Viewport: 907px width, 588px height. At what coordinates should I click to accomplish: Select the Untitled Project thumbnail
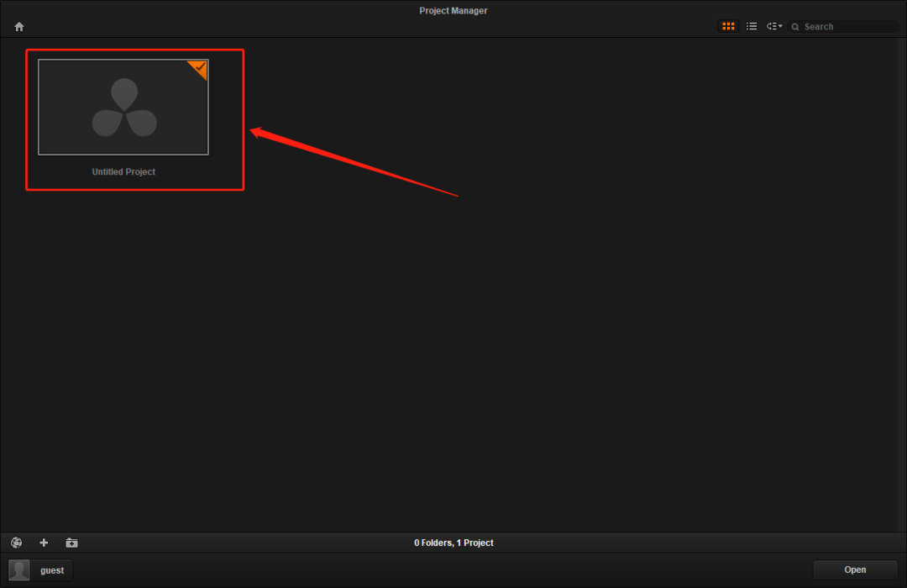coord(123,107)
